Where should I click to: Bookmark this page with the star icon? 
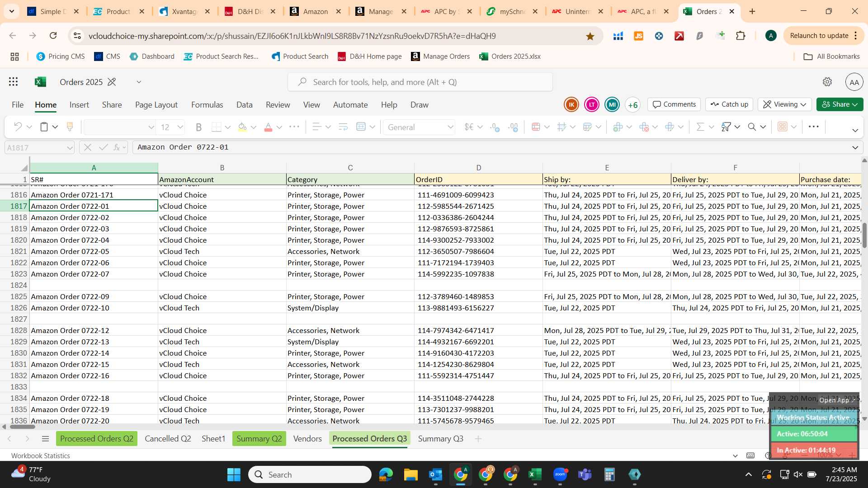(590, 36)
